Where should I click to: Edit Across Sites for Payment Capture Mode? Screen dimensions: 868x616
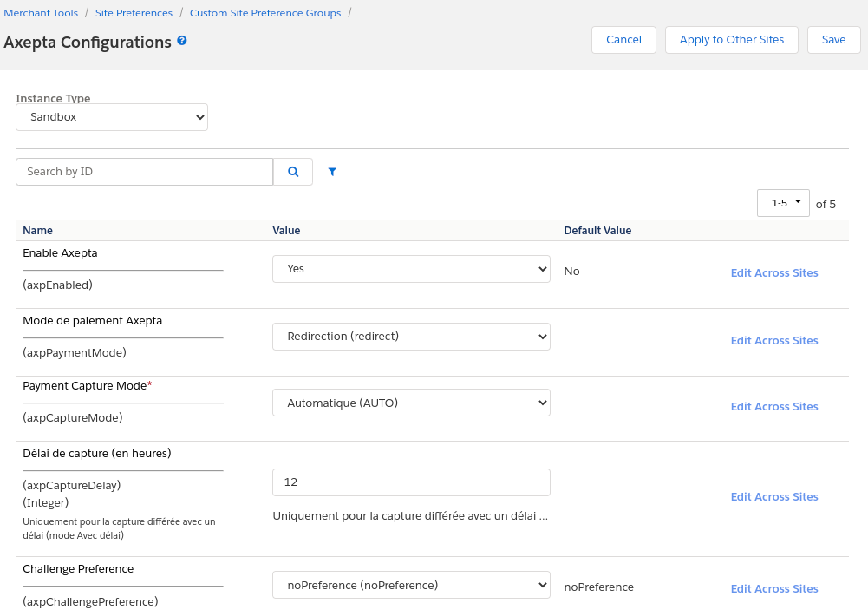tap(773, 407)
